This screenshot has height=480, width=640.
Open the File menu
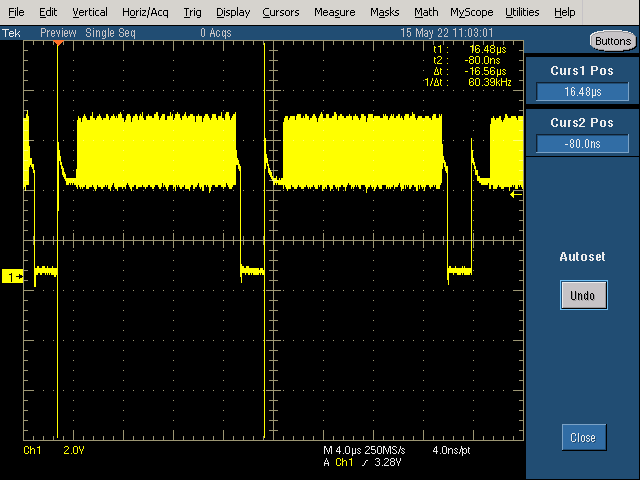16,12
